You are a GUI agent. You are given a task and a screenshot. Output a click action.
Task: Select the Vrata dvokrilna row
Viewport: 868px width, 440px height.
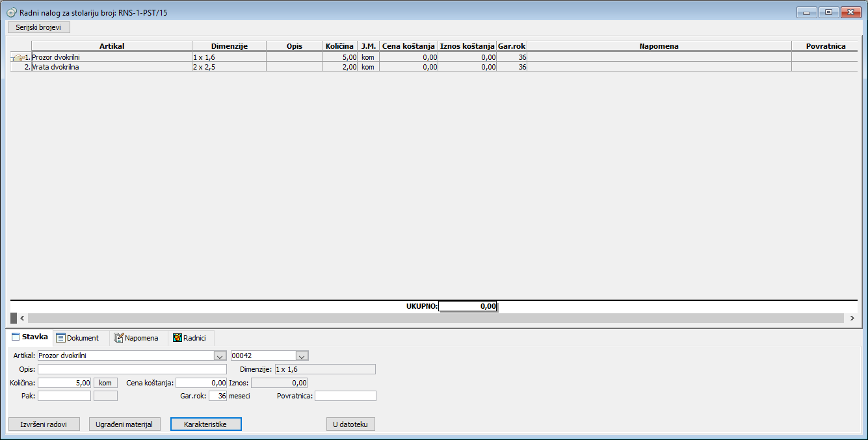[x=111, y=67]
